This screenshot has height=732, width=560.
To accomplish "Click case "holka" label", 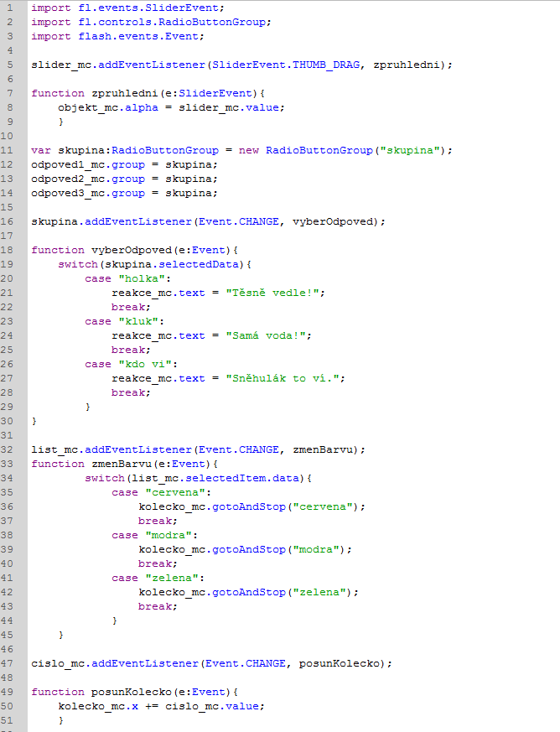I will tap(128, 278).
